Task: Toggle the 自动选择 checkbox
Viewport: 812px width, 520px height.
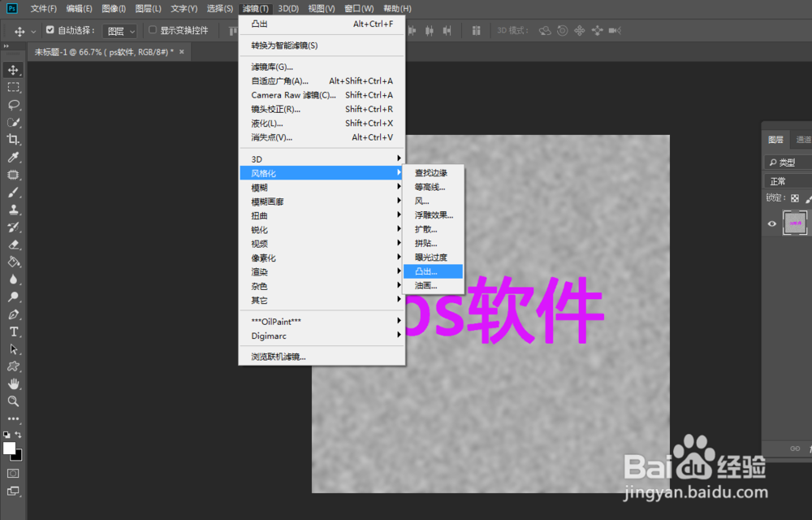Action: pyautogui.click(x=50, y=30)
